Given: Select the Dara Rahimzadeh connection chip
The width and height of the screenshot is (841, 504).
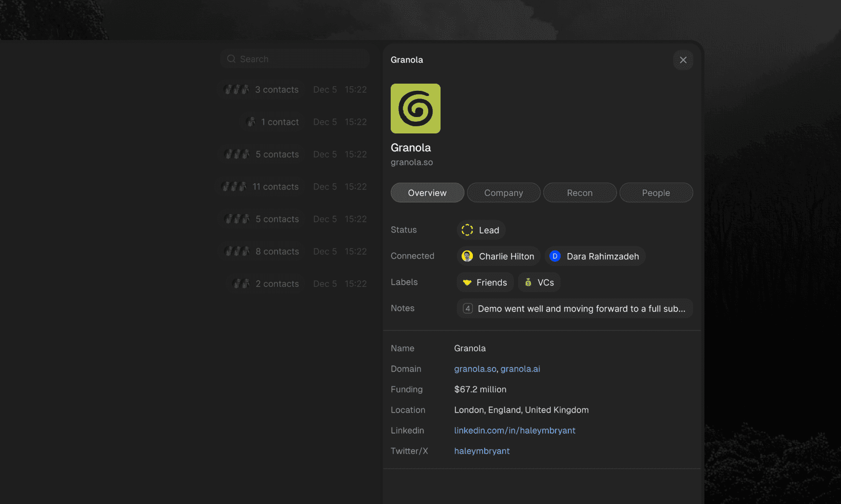Looking at the screenshot, I should click(595, 256).
